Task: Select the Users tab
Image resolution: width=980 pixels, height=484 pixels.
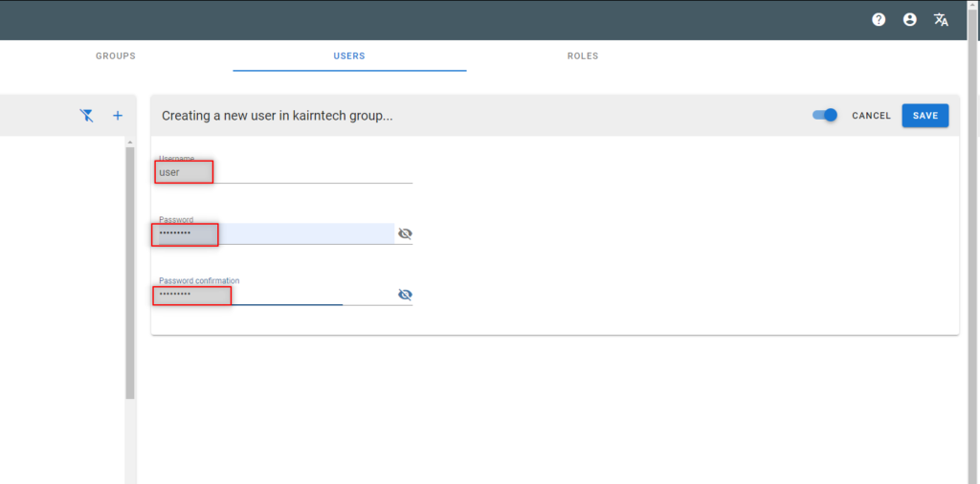Action: point(349,56)
